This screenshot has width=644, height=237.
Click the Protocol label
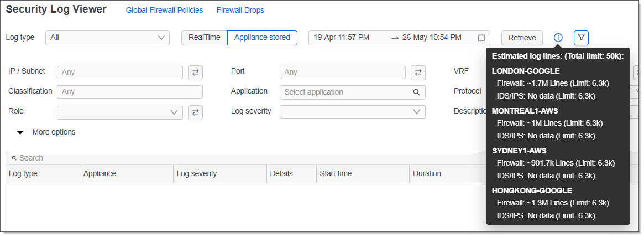[468, 91]
